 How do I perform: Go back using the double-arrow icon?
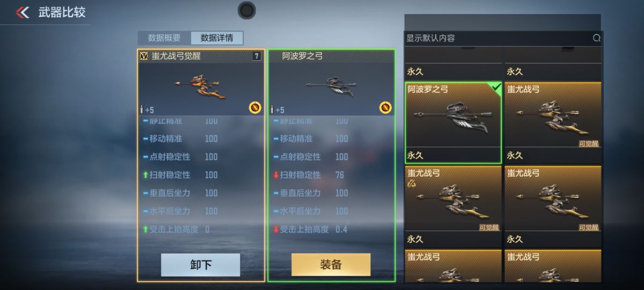click(23, 12)
